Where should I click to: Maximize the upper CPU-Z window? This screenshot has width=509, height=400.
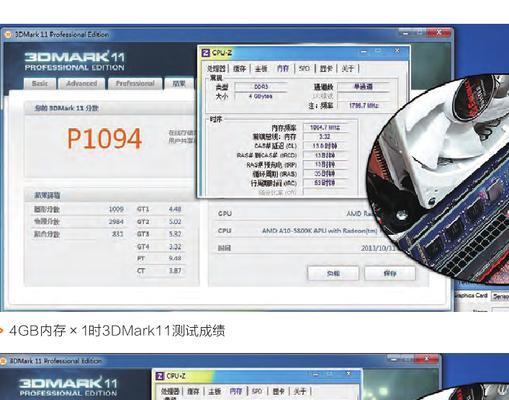(378, 51)
